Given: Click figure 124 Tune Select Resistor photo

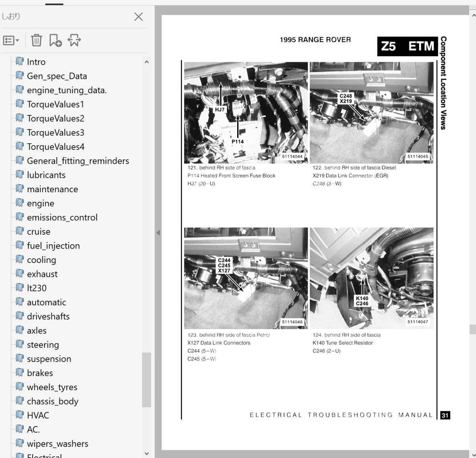Looking at the screenshot, I should pyautogui.click(x=372, y=278).
